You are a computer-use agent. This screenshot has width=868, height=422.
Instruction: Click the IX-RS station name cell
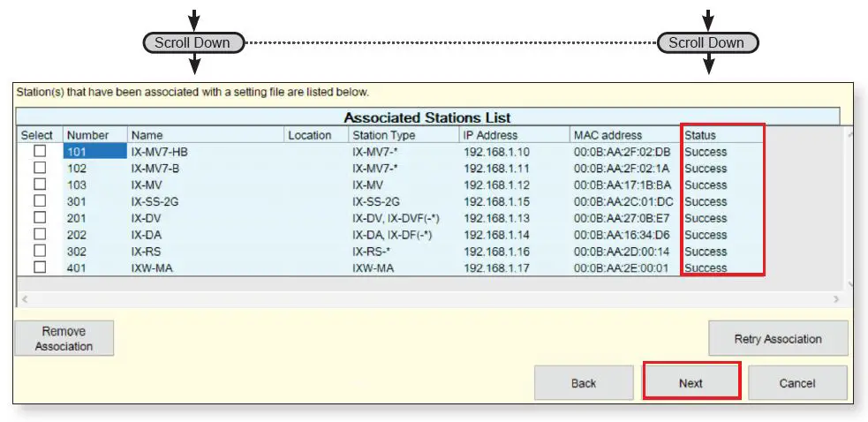pos(146,252)
